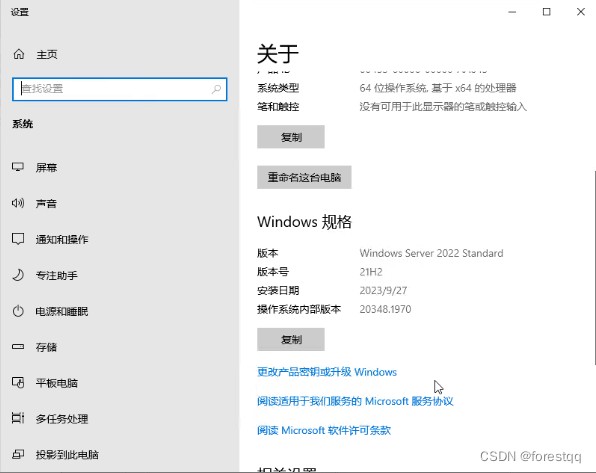The width and height of the screenshot is (596, 473).
Task: Click the vertical scrollbar of the About page
Action: point(594,268)
